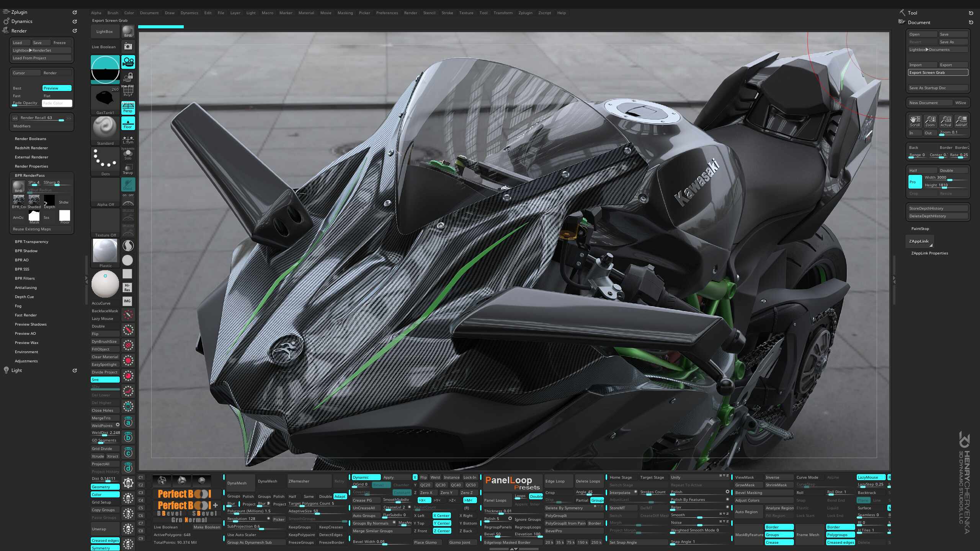Toggle PolyF polyframe display
This screenshot has height=551, width=980.
click(x=128, y=92)
